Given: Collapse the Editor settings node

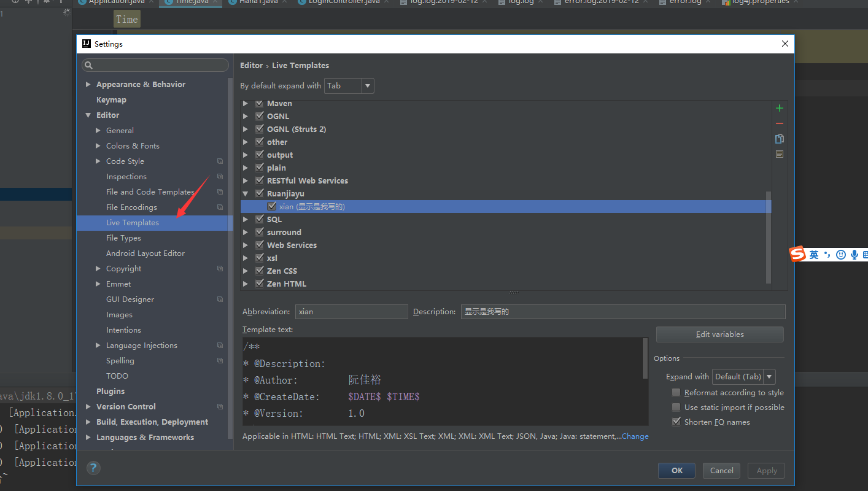Looking at the screenshot, I should pos(88,115).
